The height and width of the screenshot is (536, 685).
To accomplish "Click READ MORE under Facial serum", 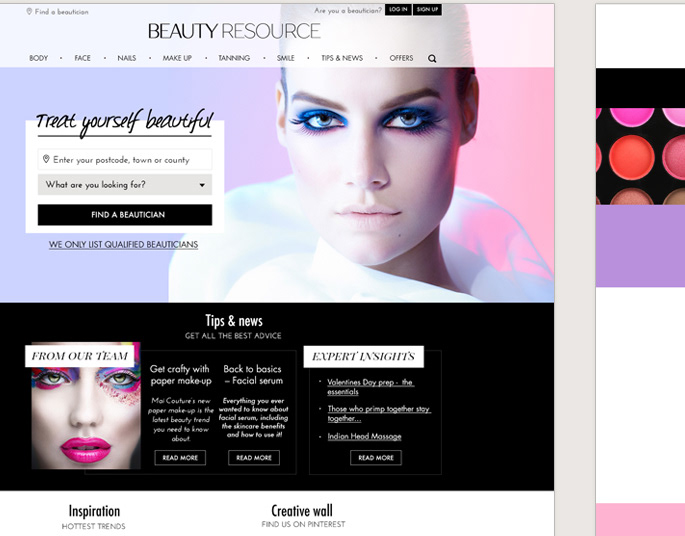I will click(254, 458).
